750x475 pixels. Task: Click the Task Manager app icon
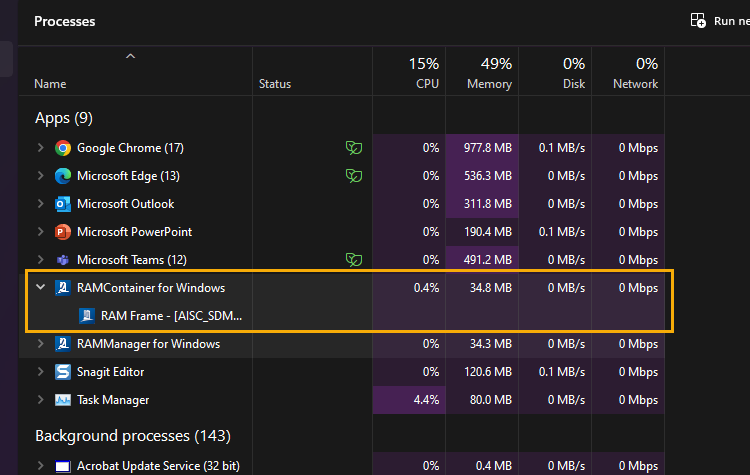(x=63, y=400)
